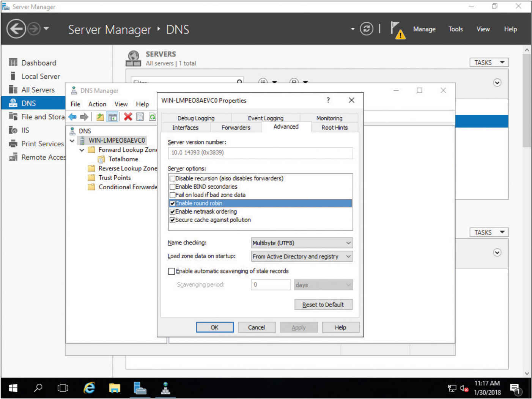This screenshot has width=532, height=399.
Task: Open the Action Center notification icon
Action: 516,389
